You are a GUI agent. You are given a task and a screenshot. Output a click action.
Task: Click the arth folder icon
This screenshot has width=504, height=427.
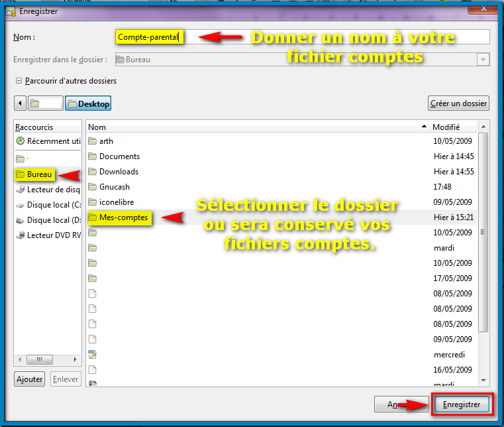click(x=92, y=141)
